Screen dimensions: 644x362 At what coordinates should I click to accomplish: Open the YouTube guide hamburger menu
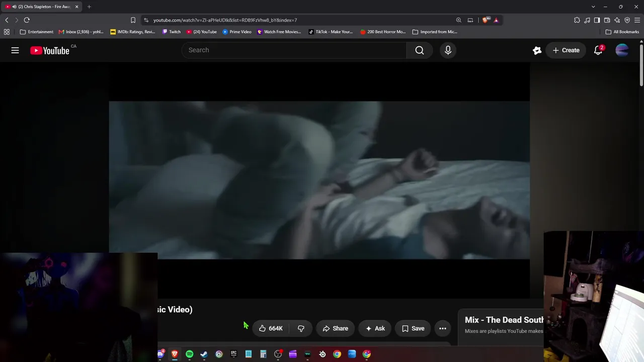15,50
